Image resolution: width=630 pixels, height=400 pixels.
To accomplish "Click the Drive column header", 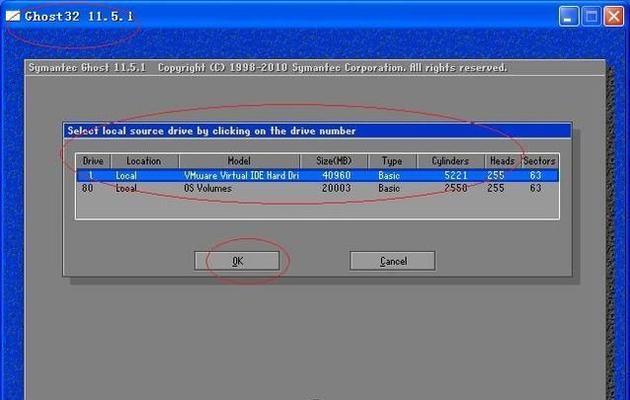I will (93, 161).
